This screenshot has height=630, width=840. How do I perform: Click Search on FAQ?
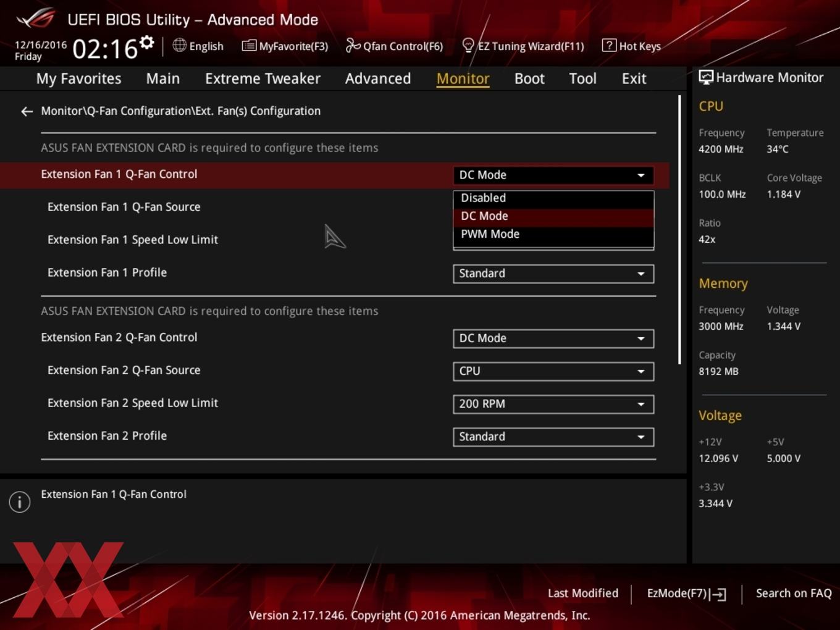(x=794, y=594)
